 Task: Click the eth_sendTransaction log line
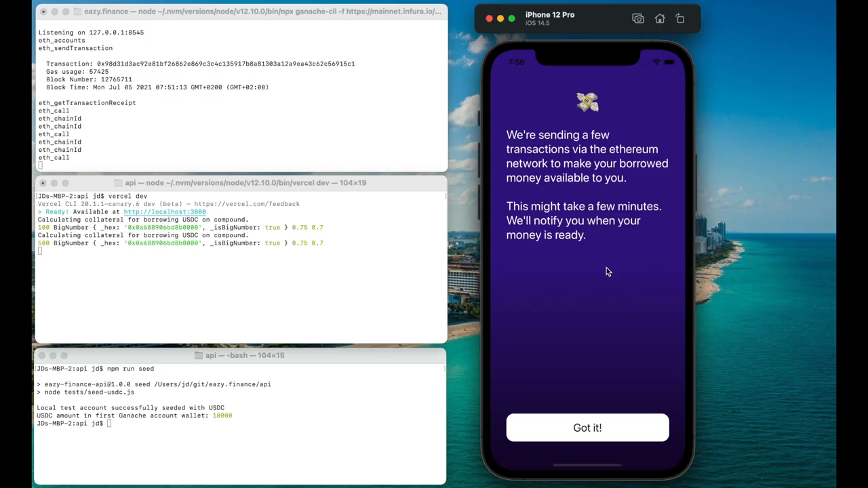tap(75, 48)
